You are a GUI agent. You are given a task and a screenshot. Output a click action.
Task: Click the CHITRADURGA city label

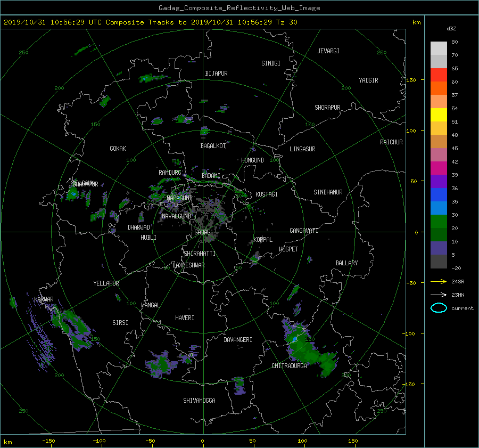coord(289,366)
